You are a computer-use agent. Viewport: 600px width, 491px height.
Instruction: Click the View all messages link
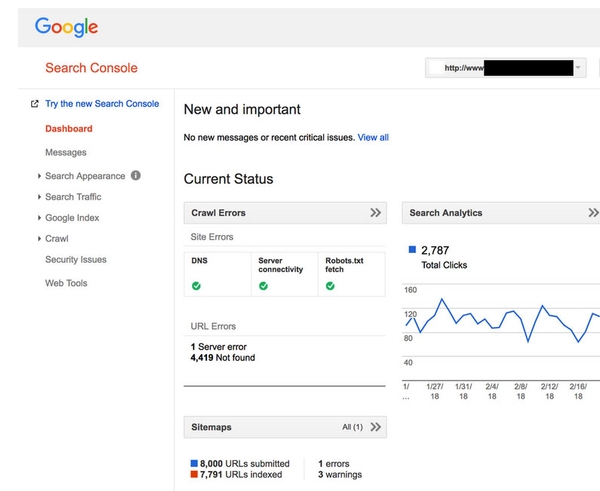373,137
